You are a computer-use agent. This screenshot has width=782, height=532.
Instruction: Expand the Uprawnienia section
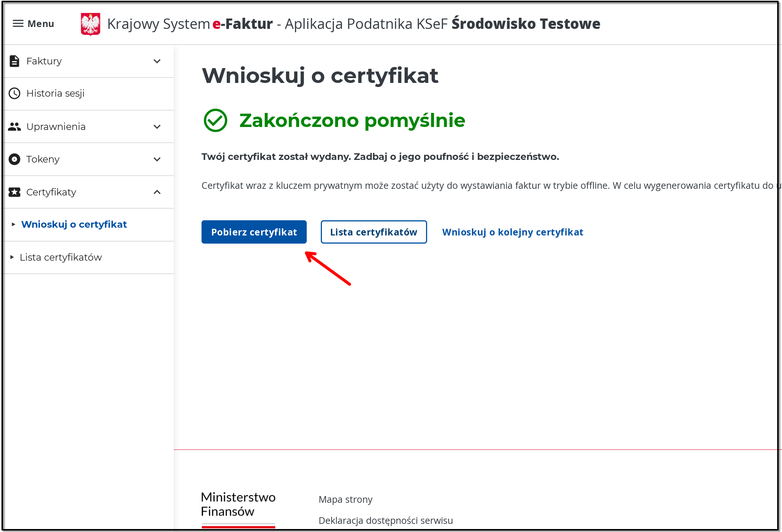[157, 127]
